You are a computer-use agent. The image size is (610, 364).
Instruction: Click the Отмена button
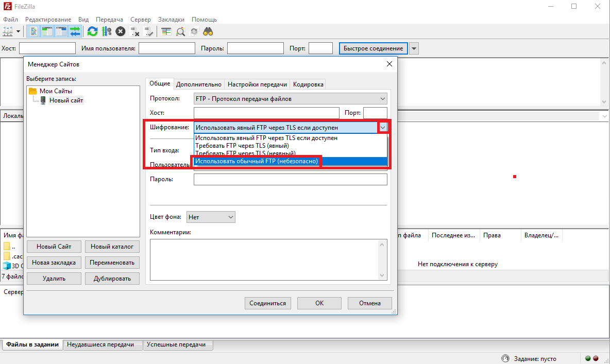point(369,303)
